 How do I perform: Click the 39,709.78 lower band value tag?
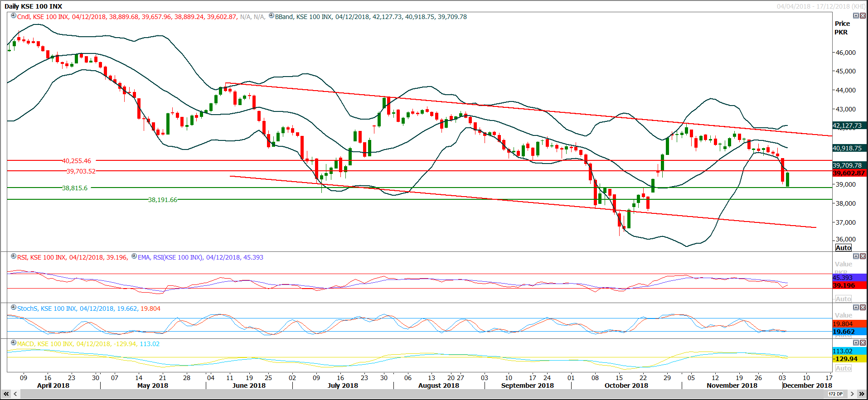tap(849, 165)
